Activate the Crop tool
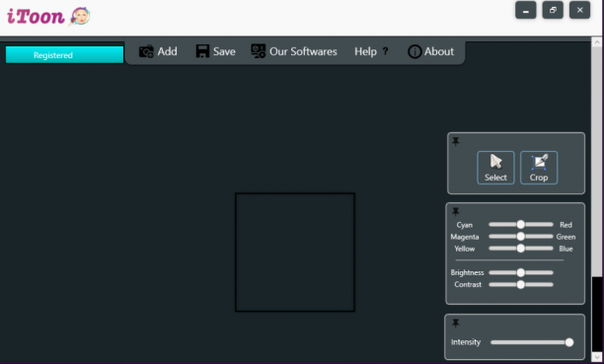Screen dimensions: 604x364 [539, 168]
